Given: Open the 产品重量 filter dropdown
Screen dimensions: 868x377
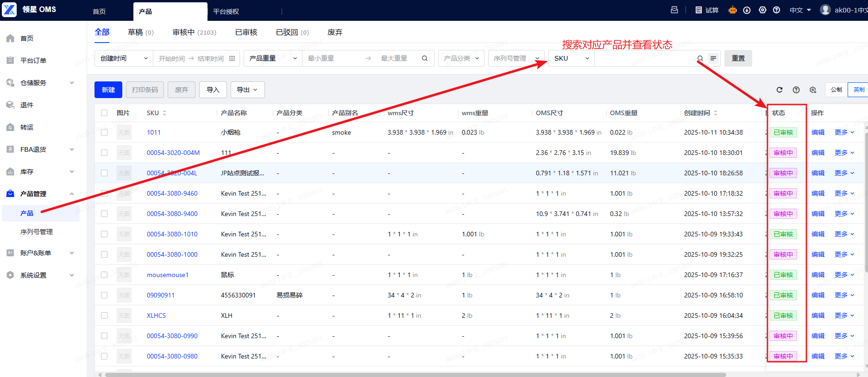Looking at the screenshot, I should coord(273,58).
